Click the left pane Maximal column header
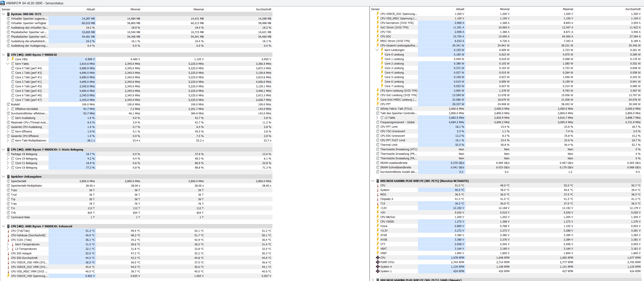The height and width of the screenshot is (281, 644). click(x=198, y=9)
